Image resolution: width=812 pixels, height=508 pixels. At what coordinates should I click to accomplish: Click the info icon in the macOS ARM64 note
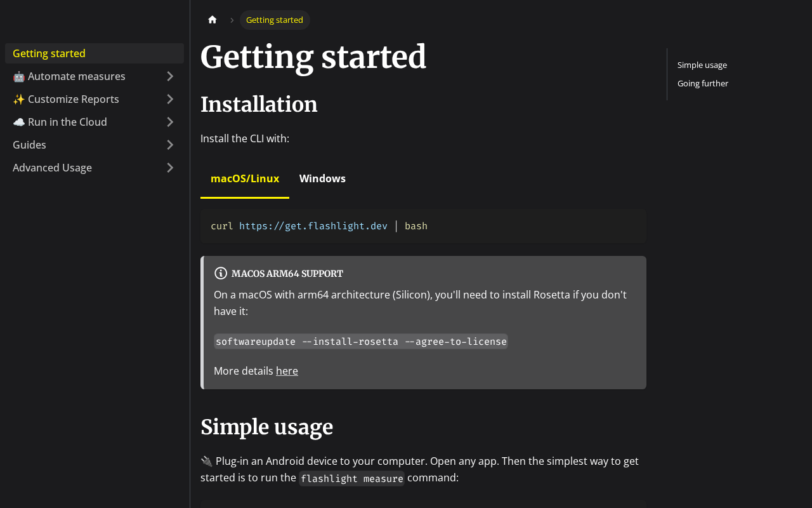click(x=221, y=273)
